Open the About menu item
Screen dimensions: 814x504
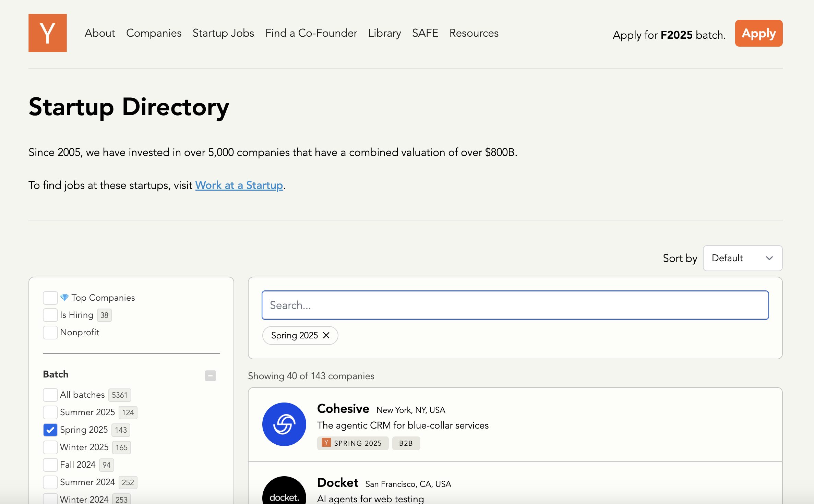(x=100, y=33)
